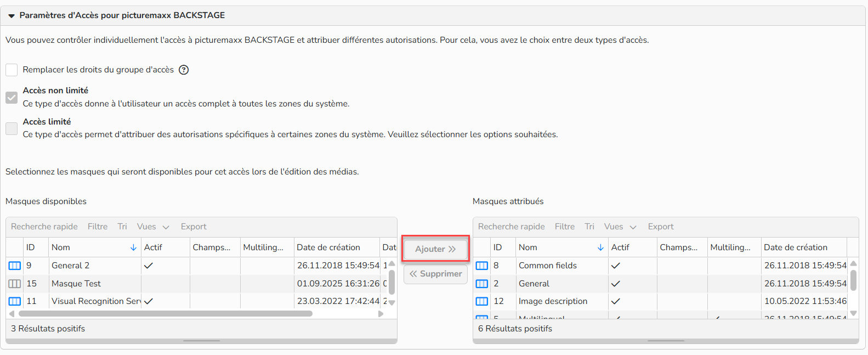868x355 pixels.
Task: Click the 3 Résultats positifs status text
Action: [x=48, y=329]
